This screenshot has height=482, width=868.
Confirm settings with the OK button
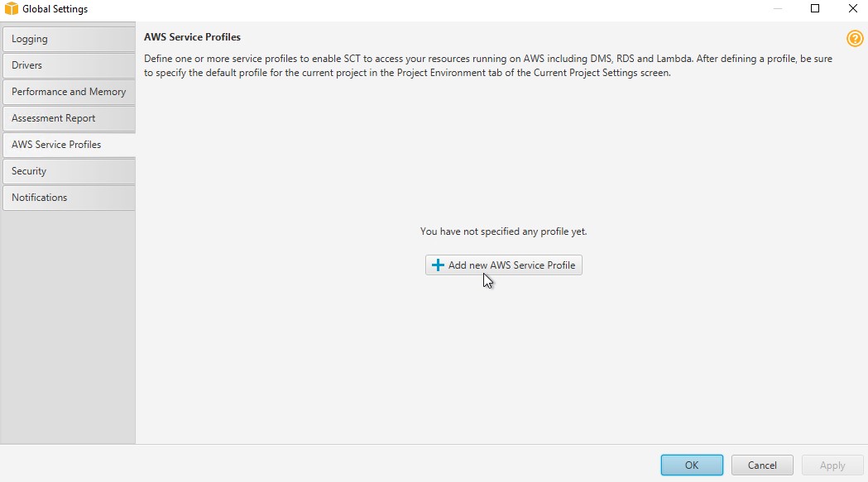(x=692, y=465)
